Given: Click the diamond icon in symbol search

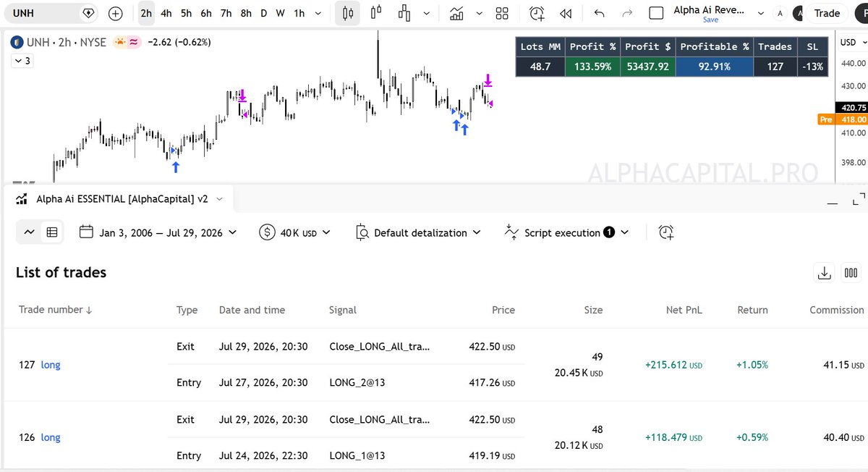Looking at the screenshot, I should pos(88,13).
